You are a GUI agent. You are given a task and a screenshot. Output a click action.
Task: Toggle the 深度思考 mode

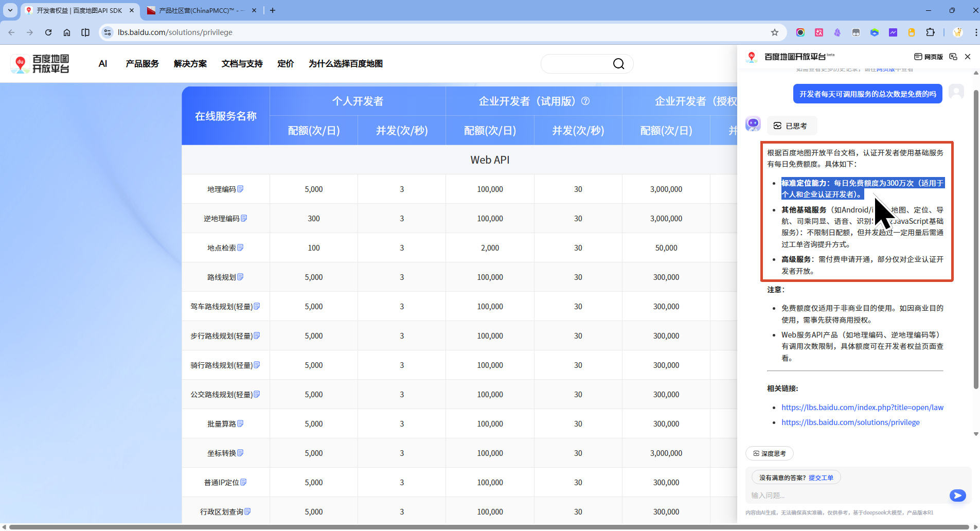coord(770,453)
